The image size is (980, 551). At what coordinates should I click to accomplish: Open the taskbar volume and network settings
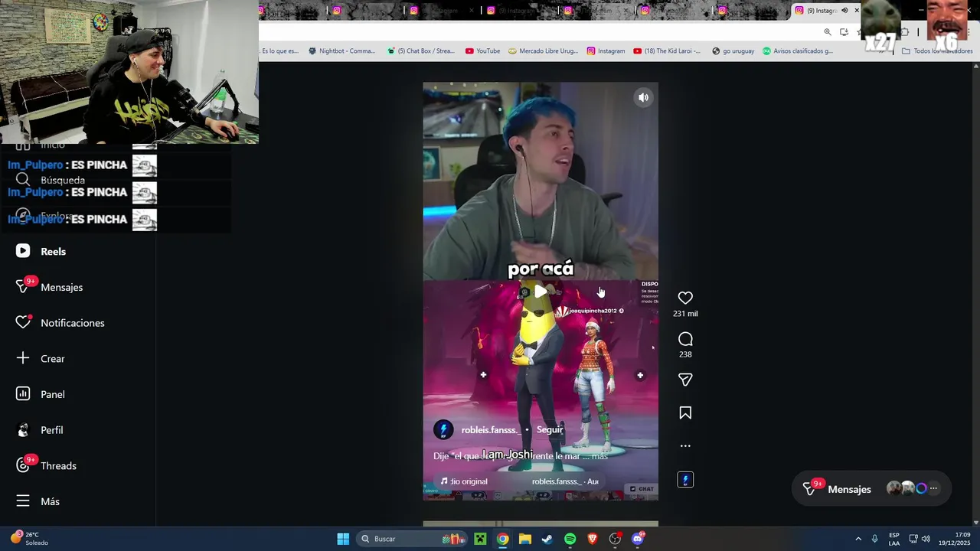920,539
